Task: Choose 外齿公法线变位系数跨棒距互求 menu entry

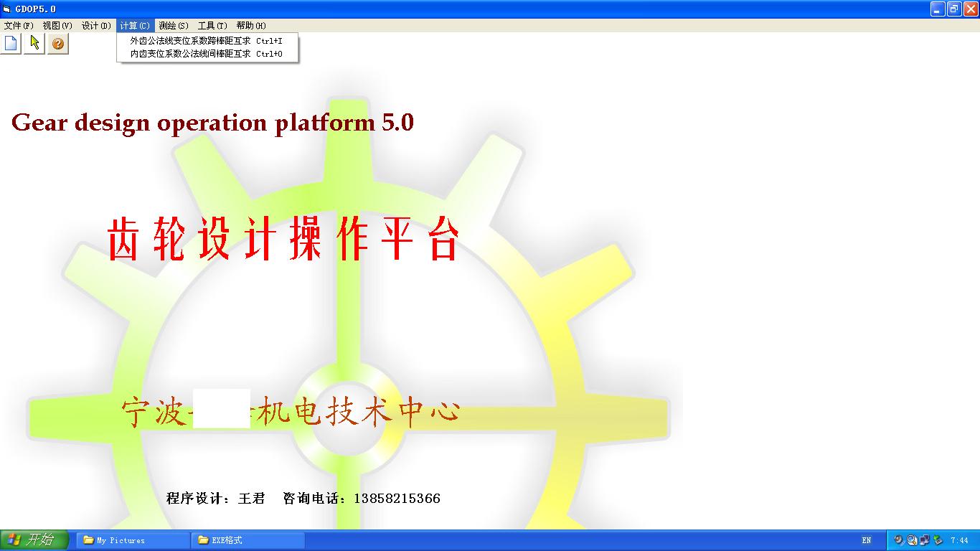Action: 207,41
